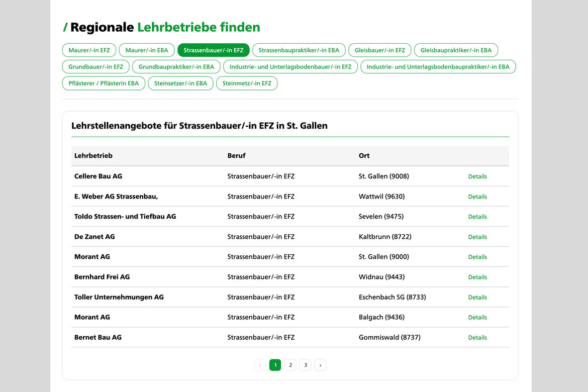The image size is (588, 392).
Task: Filter by Steinsetzer/-in EBA
Action: coord(180,83)
